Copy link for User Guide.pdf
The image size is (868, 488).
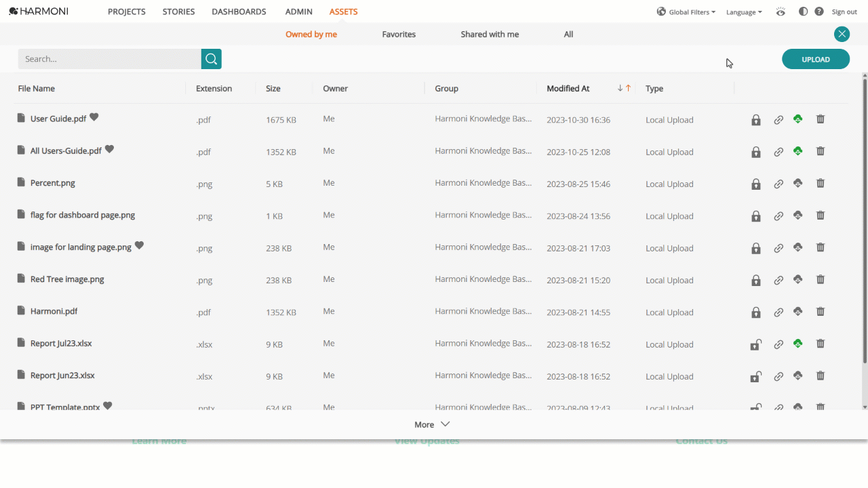[778, 120]
